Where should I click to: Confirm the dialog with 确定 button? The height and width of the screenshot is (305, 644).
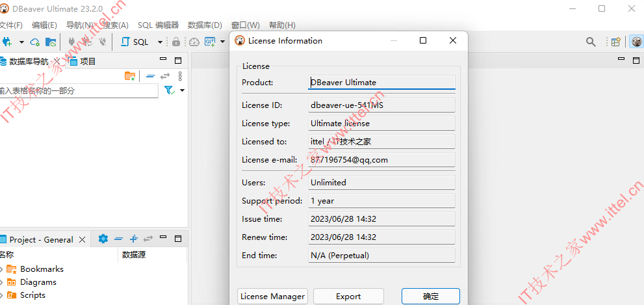click(431, 297)
